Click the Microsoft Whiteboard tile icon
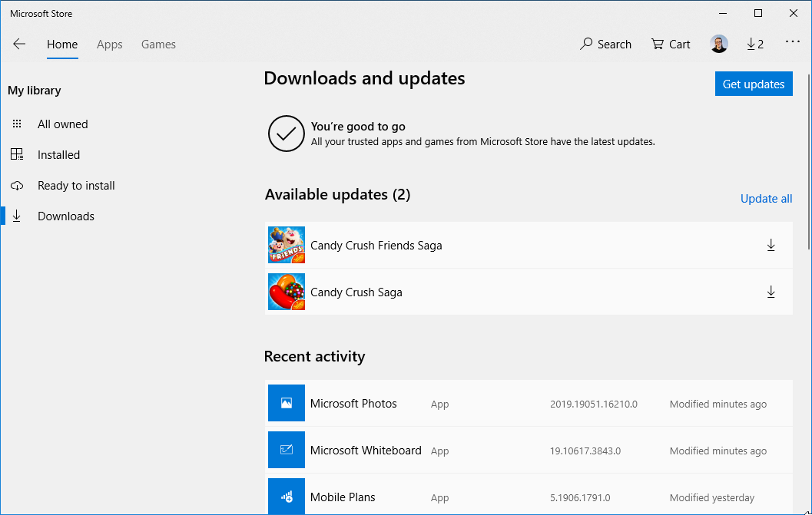 tap(287, 450)
